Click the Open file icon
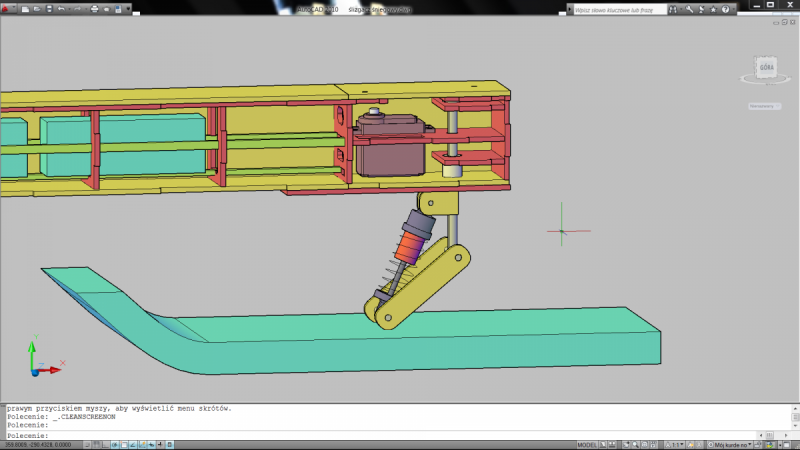This screenshot has height=450, width=800. pos(38,9)
